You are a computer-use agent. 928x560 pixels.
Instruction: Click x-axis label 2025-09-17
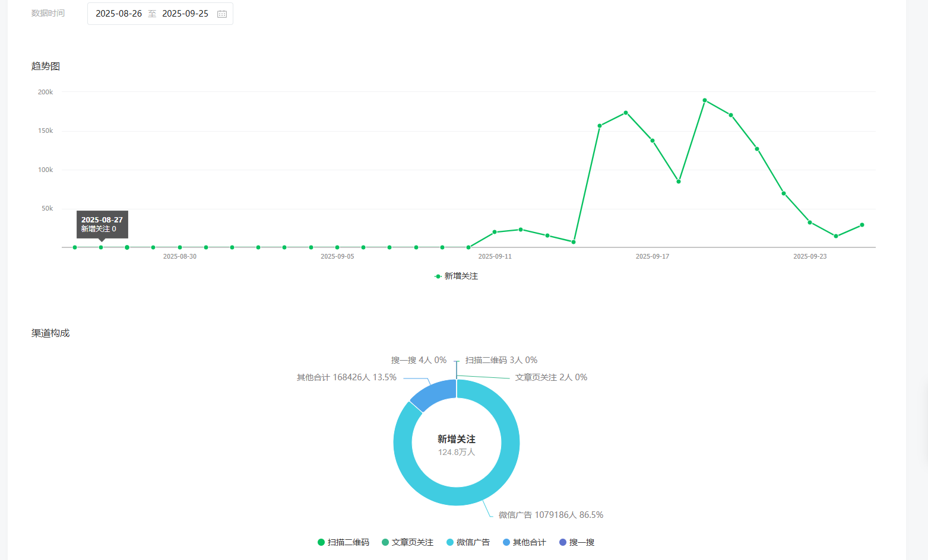(x=653, y=256)
